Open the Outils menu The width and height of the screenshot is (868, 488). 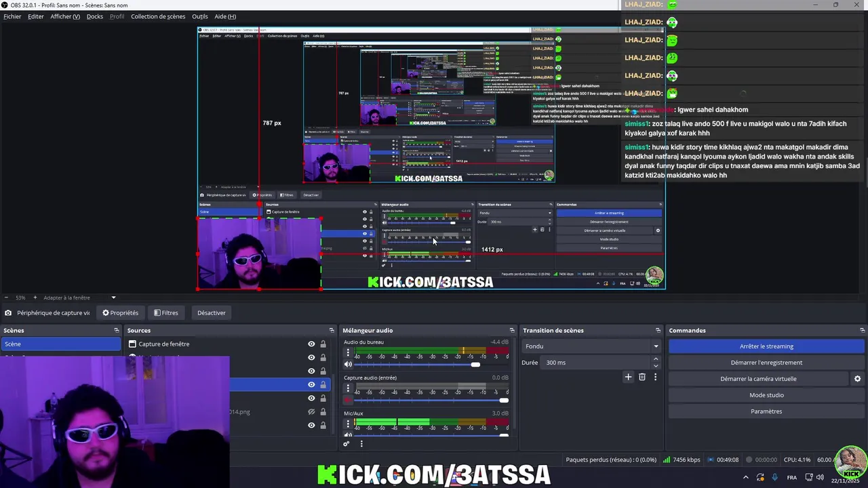tap(200, 16)
